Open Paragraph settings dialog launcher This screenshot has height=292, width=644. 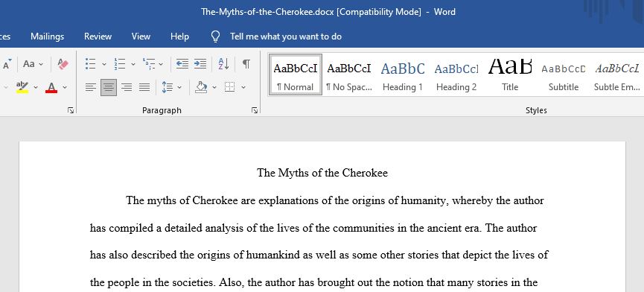tap(255, 110)
